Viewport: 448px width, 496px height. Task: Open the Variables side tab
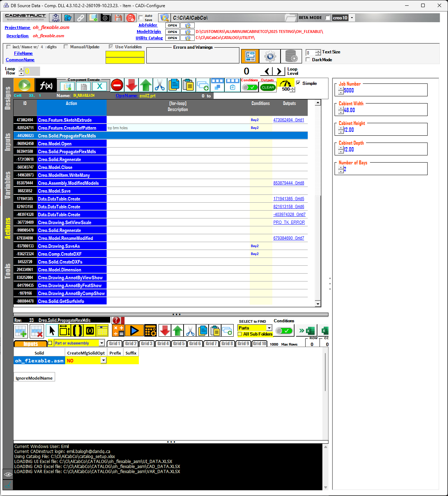point(8,185)
